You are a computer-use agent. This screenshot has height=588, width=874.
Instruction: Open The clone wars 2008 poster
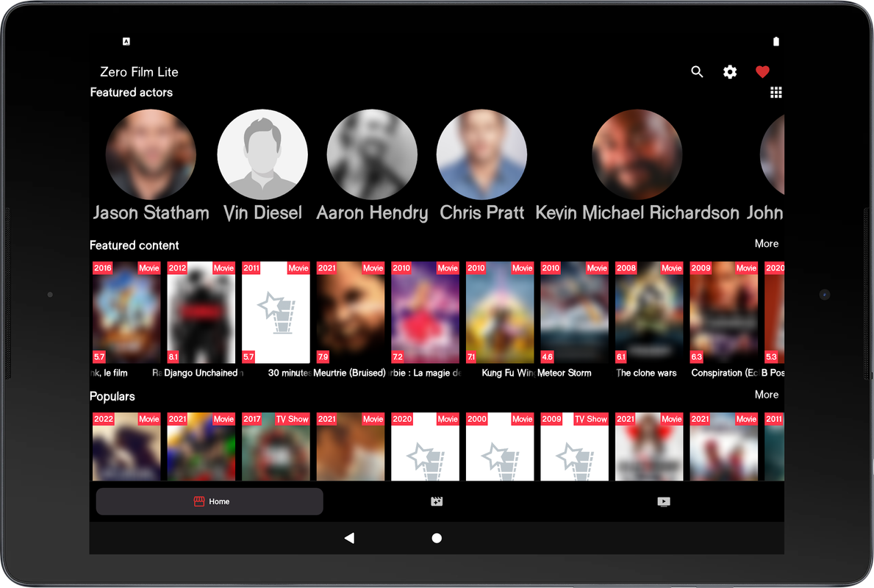coord(649,312)
